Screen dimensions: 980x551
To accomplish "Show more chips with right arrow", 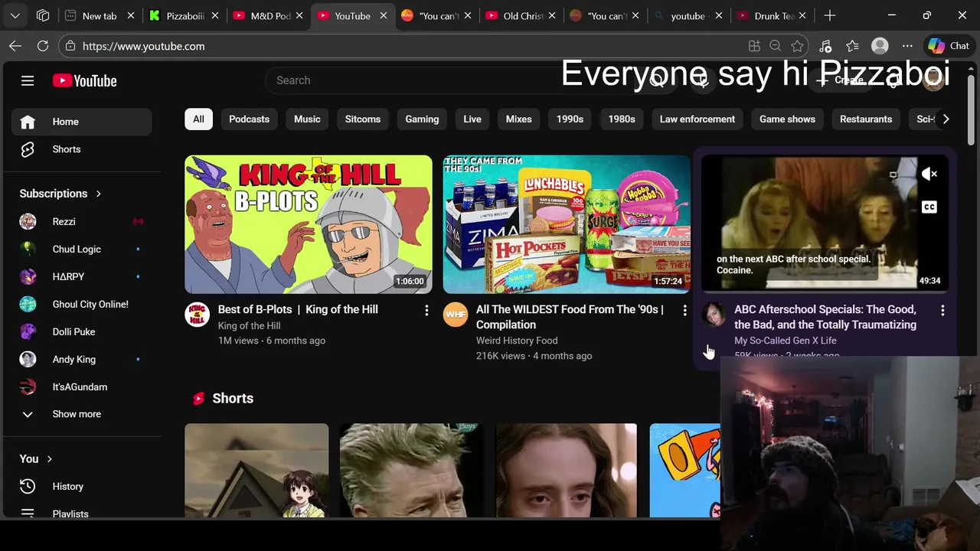I will pyautogui.click(x=946, y=119).
